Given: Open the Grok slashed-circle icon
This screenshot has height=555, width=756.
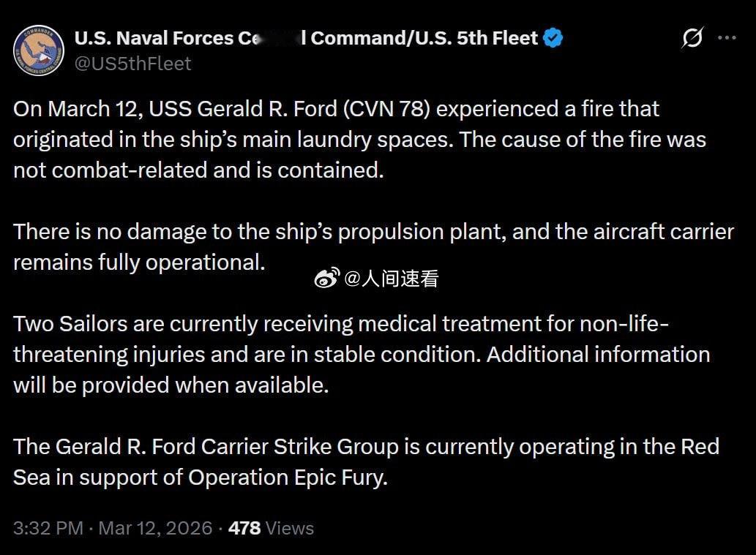Looking at the screenshot, I should coord(692,38).
